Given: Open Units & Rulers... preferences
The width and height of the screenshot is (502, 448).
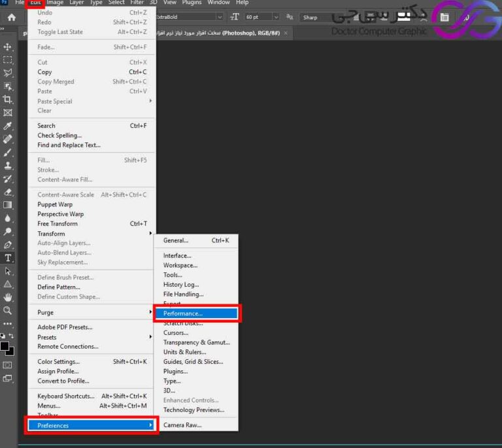Looking at the screenshot, I should coord(196,352).
